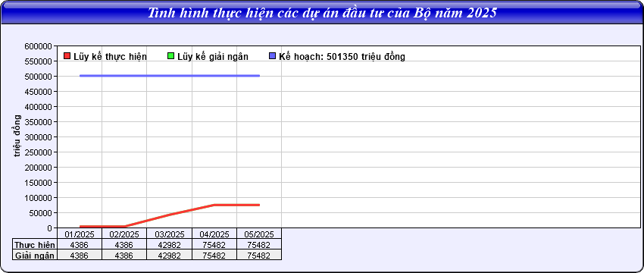Select the 03/2025 month column header
This screenshot has width=644, height=273.
[169, 234]
